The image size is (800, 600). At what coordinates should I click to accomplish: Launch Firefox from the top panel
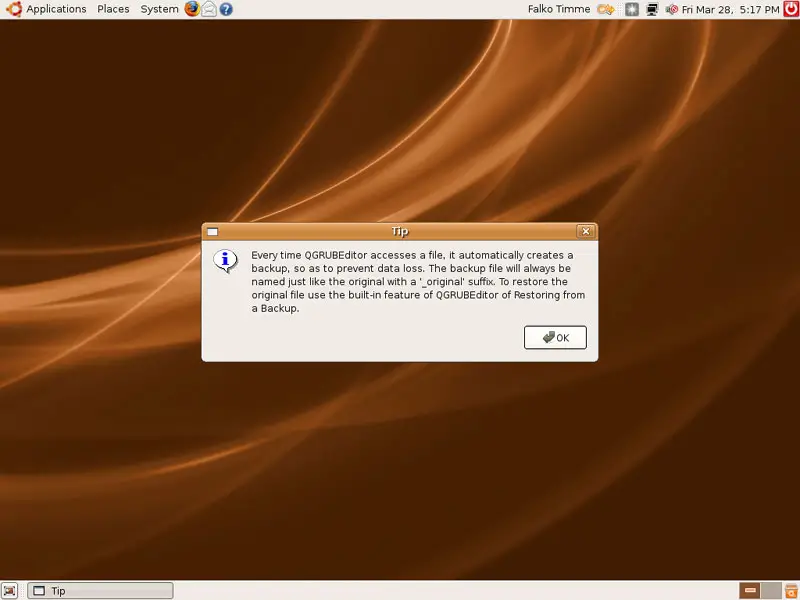point(192,9)
